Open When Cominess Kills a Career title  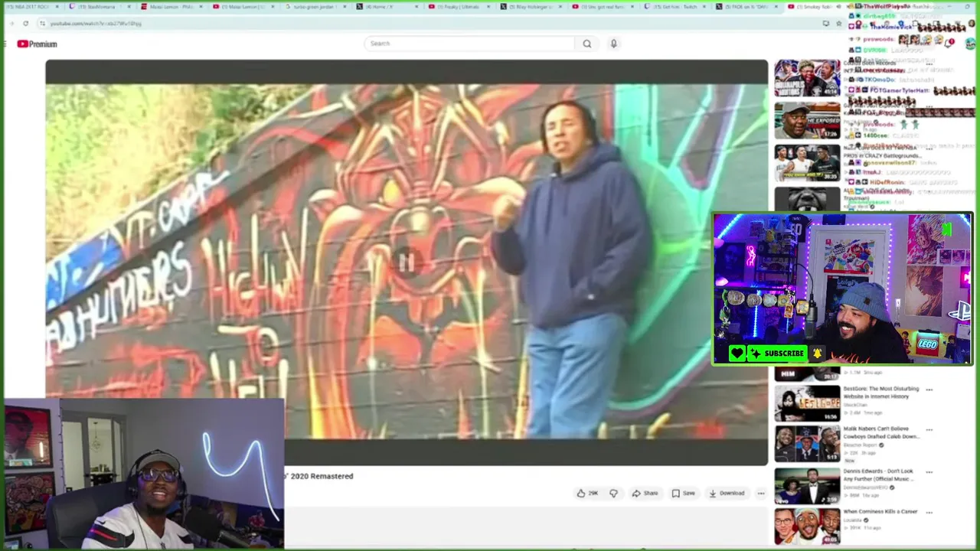(x=880, y=512)
